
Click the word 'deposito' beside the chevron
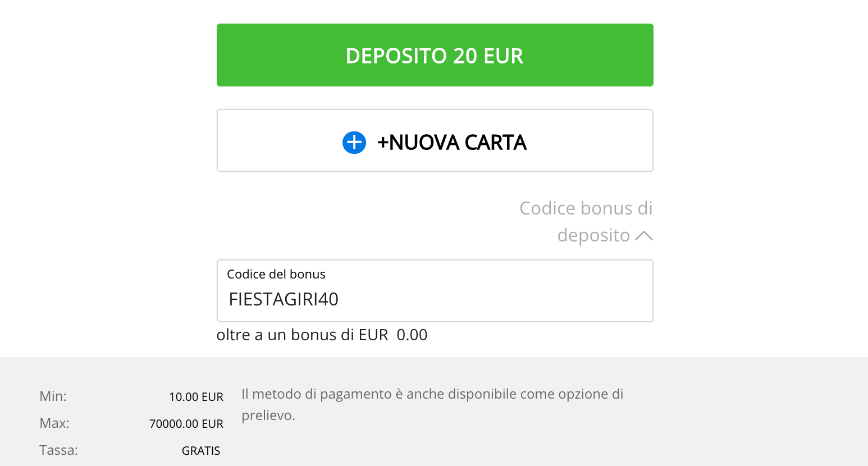click(593, 235)
